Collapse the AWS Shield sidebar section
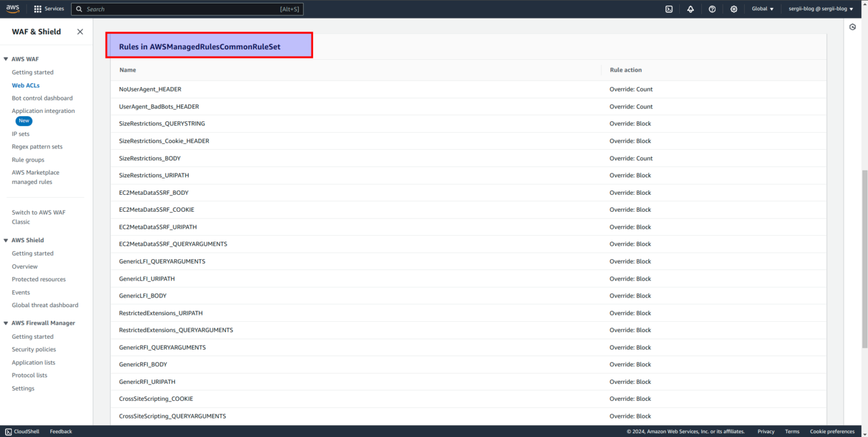Screen dimensions: 868x437 coord(6,239)
